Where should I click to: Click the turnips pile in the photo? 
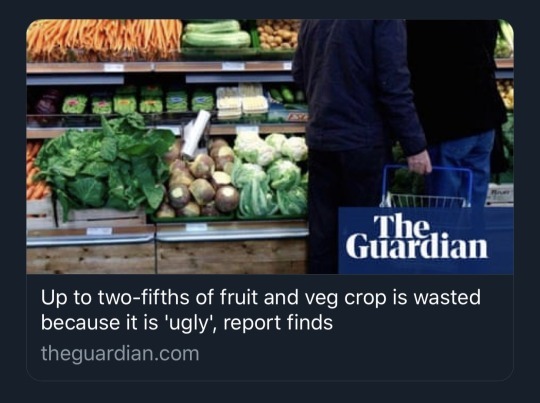click(x=200, y=180)
